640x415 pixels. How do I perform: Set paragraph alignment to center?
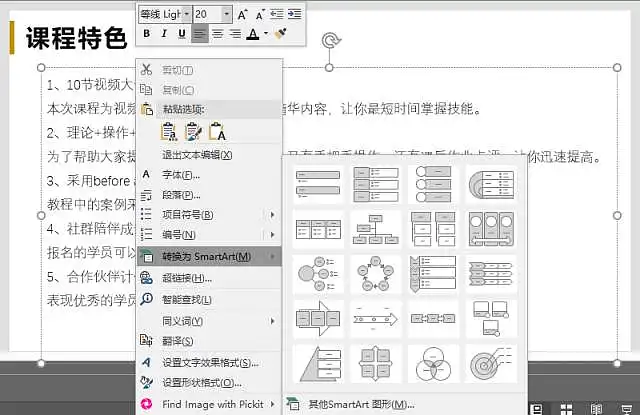[218, 33]
